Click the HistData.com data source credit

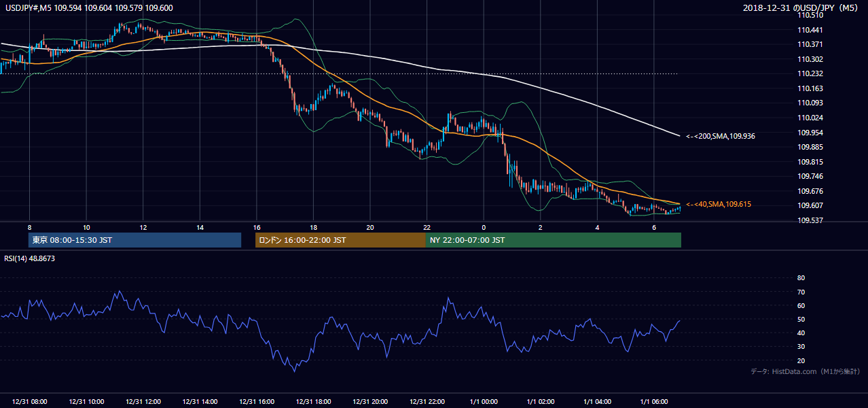pyautogui.click(x=805, y=371)
